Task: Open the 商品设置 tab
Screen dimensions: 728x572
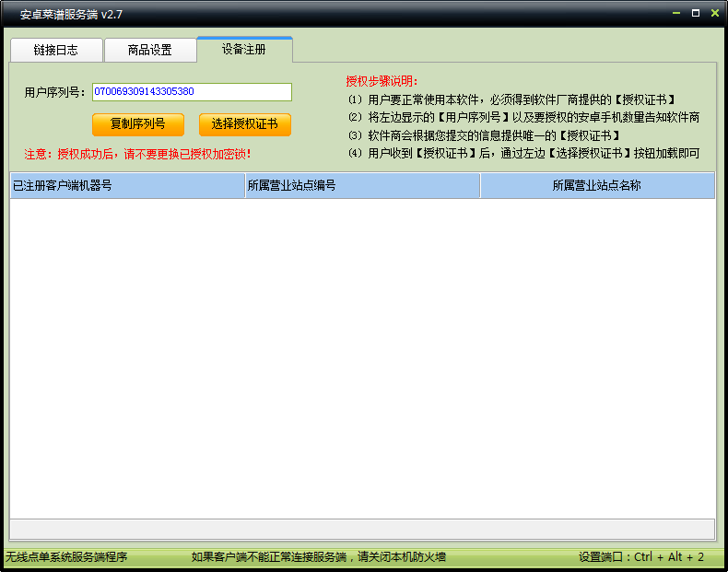Action: 150,50
